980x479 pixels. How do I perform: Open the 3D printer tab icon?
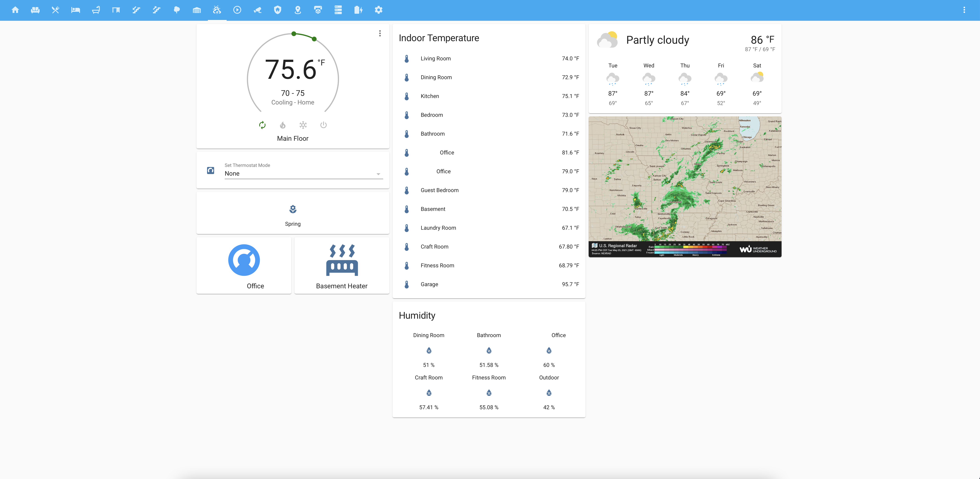pos(318,10)
